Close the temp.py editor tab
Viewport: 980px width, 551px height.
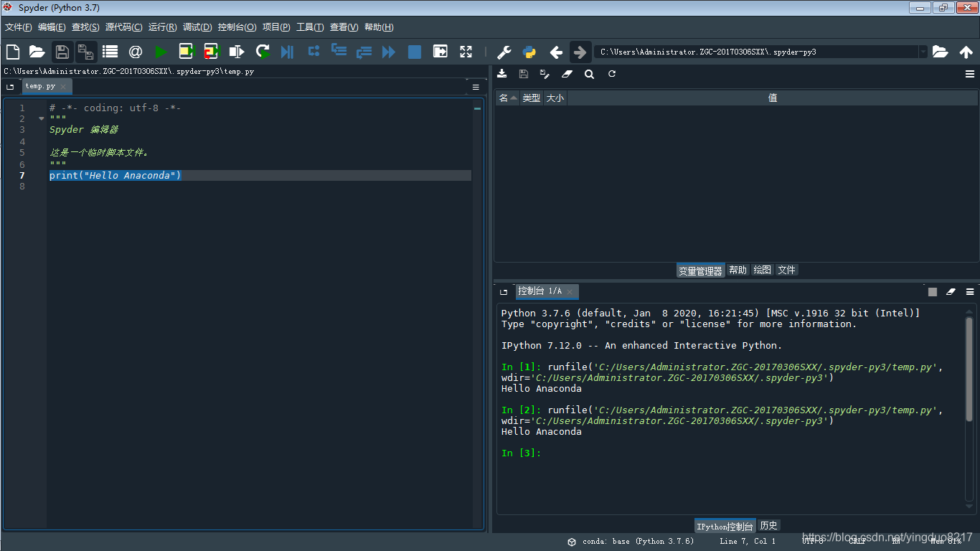point(63,87)
